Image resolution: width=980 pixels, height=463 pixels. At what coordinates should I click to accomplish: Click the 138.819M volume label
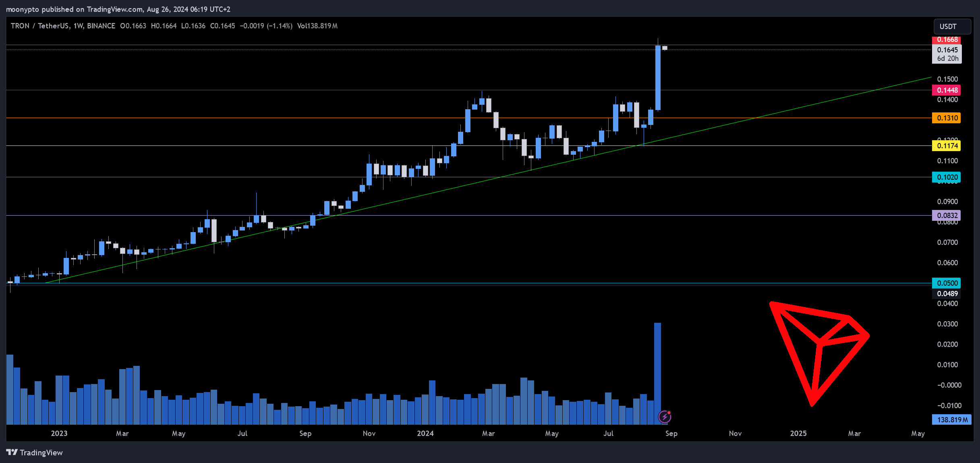click(x=952, y=420)
